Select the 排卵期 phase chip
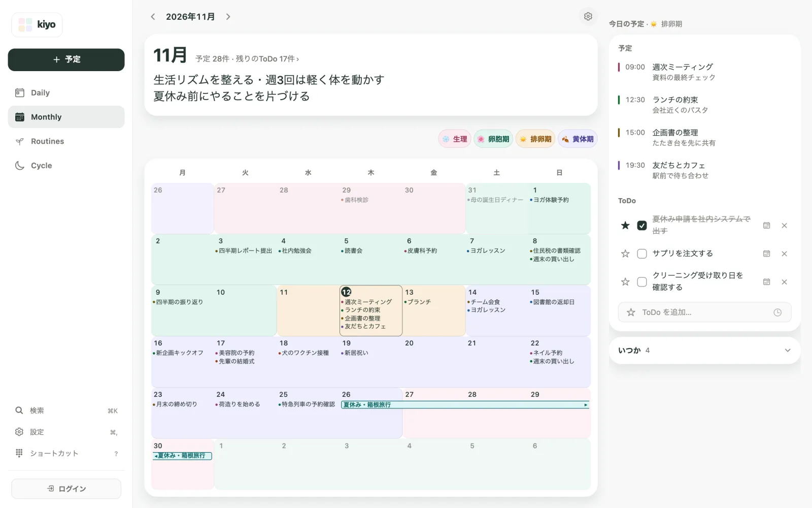812x508 pixels. (535, 139)
